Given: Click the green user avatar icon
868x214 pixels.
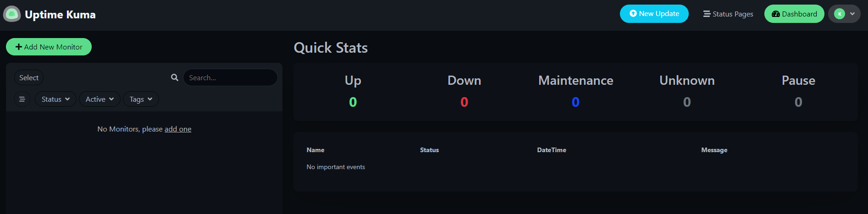Looking at the screenshot, I should pyautogui.click(x=840, y=14).
